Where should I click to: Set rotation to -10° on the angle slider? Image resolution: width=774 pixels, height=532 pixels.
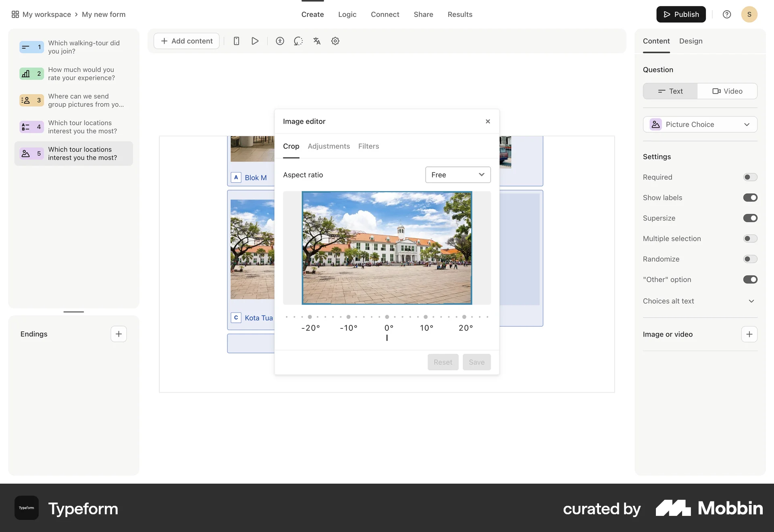(349, 317)
